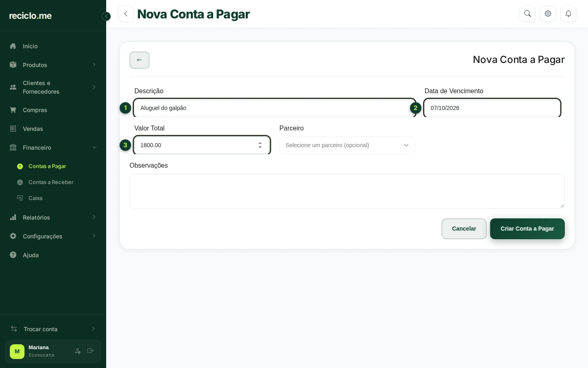Click the Vendas icon in sidebar
The height and width of the screenshot is (368, 588).
(13, 129)
